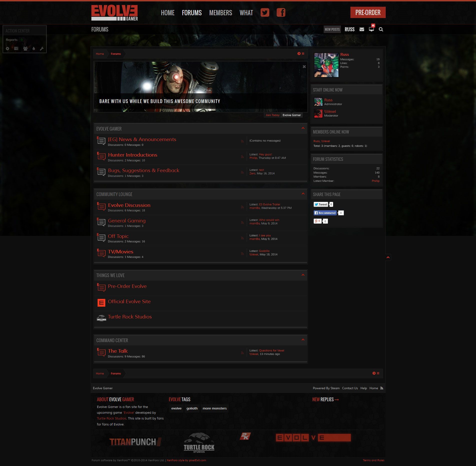
Task: Click the 2K logo in footer
Action: pyautogui.click(x=245, y=436)
